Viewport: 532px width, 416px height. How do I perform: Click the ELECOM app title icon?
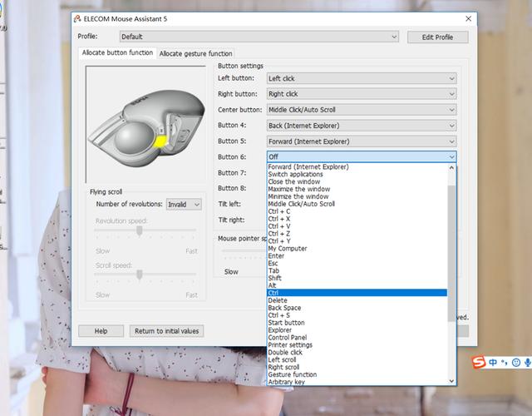[x=77, y=18]
